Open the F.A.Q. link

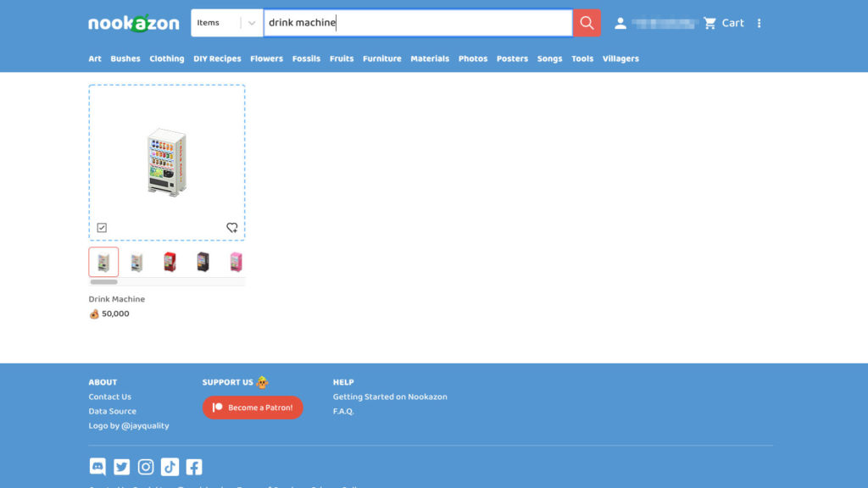click(343, 411)
